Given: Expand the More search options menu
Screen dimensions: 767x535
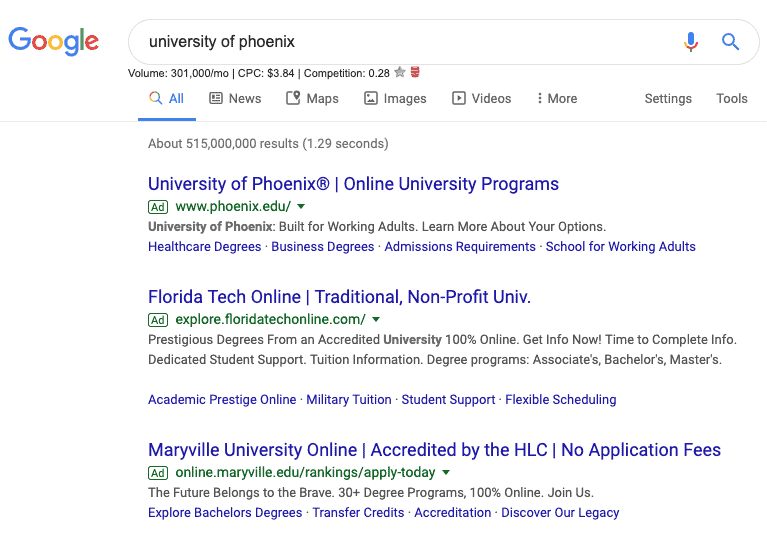Looking at the screenshot, I should [557, 99].
